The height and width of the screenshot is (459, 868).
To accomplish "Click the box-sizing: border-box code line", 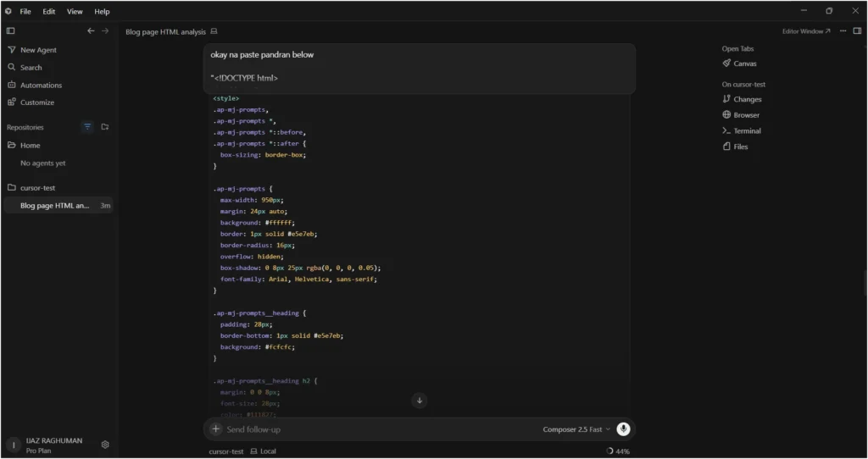I will coord(263,155).
